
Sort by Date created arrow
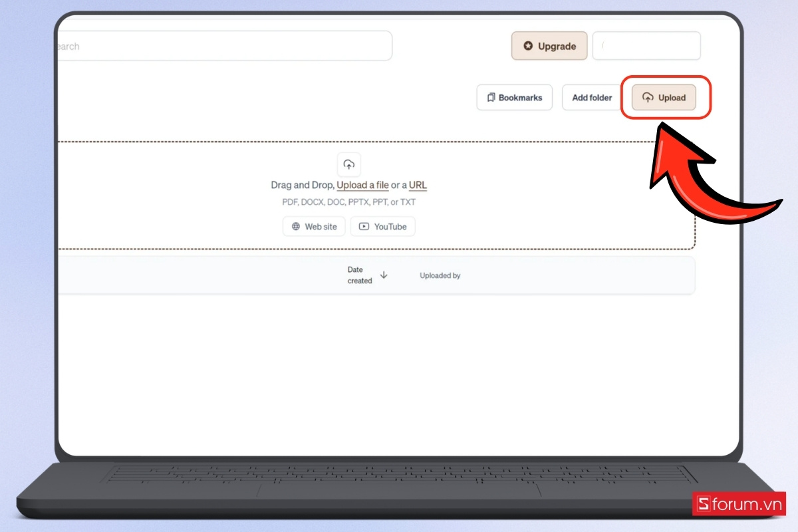[x=384, y=275]
